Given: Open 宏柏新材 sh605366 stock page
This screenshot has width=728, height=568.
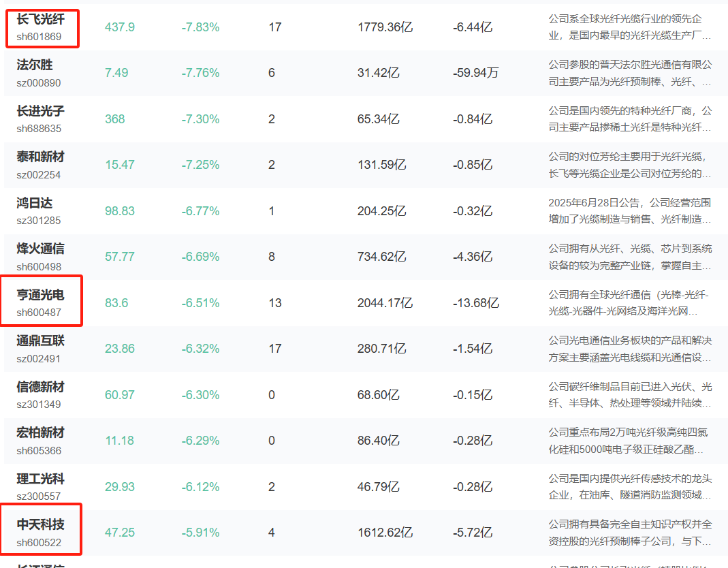Looking at the screenshot, I should pyautogui.click(x=40, y=441).
